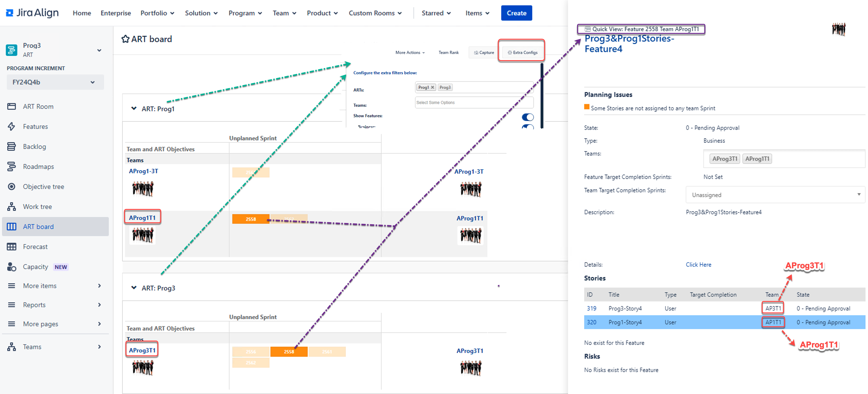This screenshot has height=394, width=868.
Task: Collapse the ART: Prog1 section
Action: pyautogui.click(x=134, y=109)
